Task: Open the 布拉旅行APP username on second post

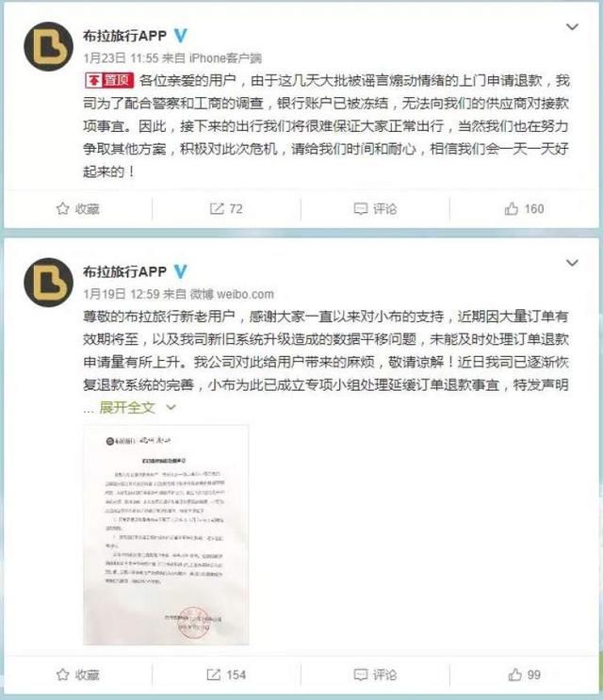Action: tap(124, 271)
